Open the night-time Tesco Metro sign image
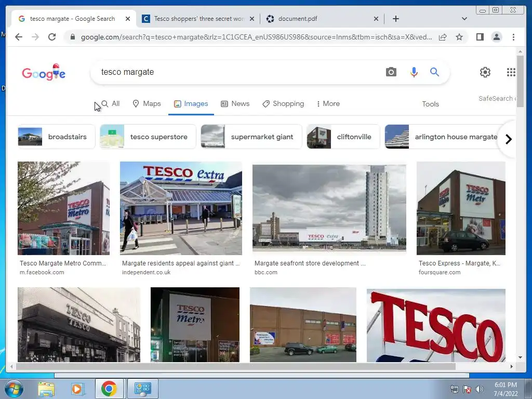Image resolution: width=532 pixels, height=399 pixels. click(x=195, y=325)
